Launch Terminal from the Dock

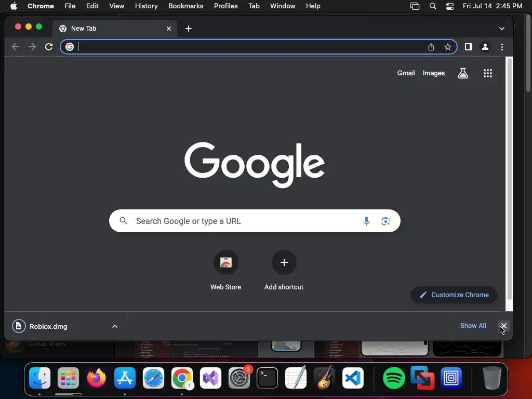coord(268,378)
